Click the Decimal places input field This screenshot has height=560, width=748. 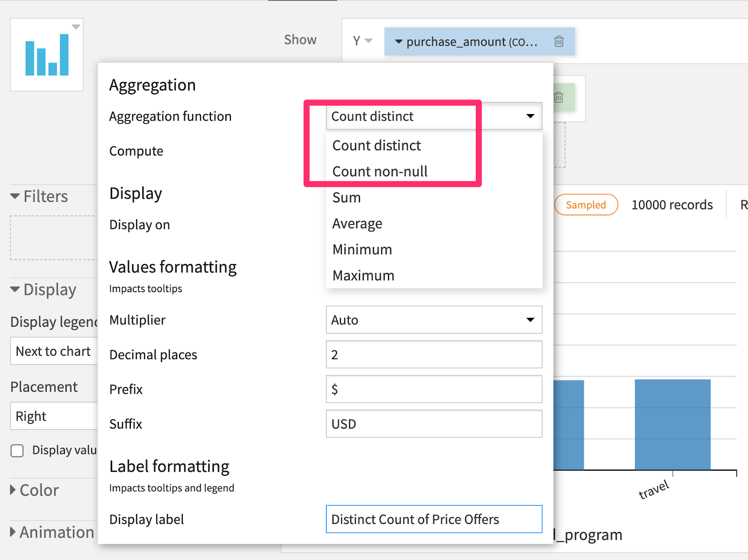coord(434,355)
